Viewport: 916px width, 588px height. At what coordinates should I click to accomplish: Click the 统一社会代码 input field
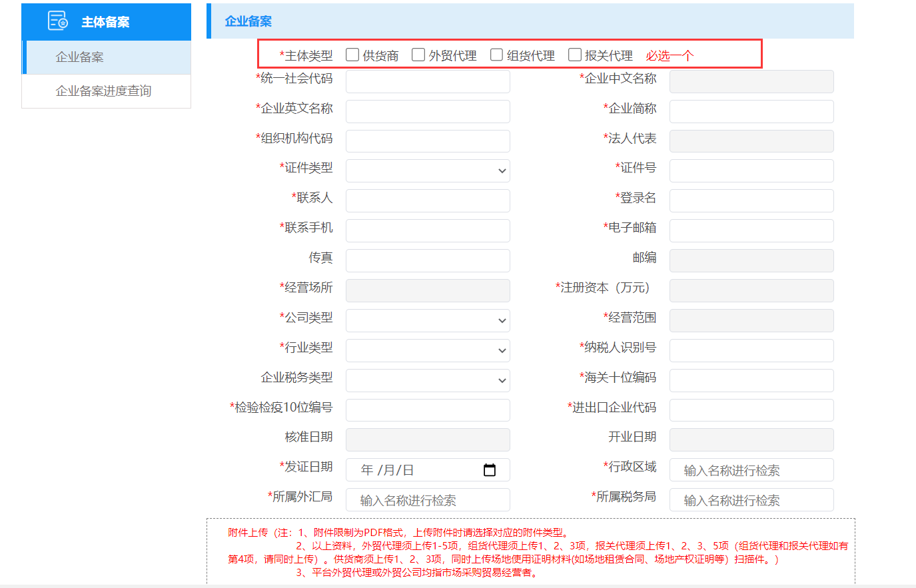(x=427, y=81)
